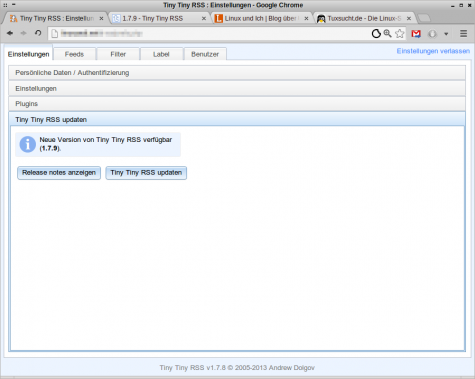Open the Gmail extension icon
Image resolution: width=475 pixels, height=379 pixels.
(416, 34)
